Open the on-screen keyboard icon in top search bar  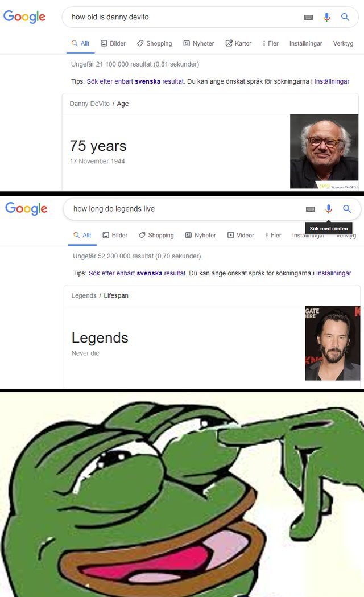(x=308, y=17)
